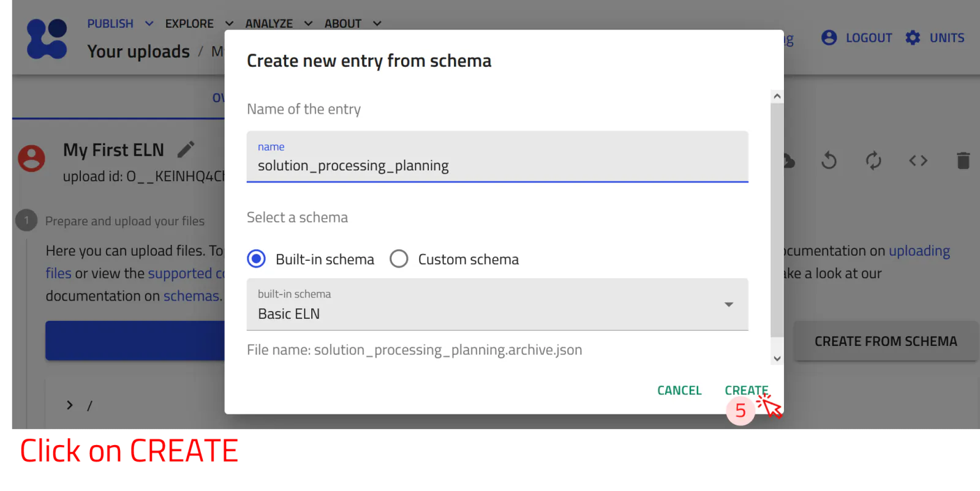Click the NOMAD logo icon

(x=47, y=39)
